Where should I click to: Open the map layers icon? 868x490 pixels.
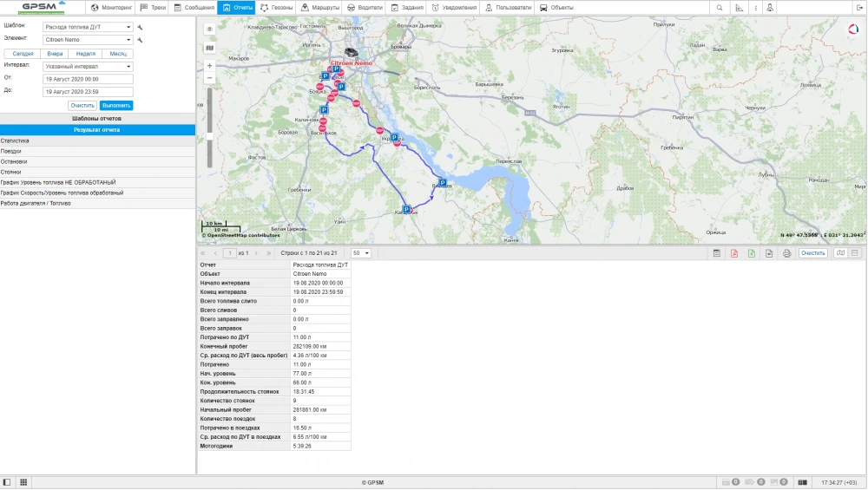[209, 47]
